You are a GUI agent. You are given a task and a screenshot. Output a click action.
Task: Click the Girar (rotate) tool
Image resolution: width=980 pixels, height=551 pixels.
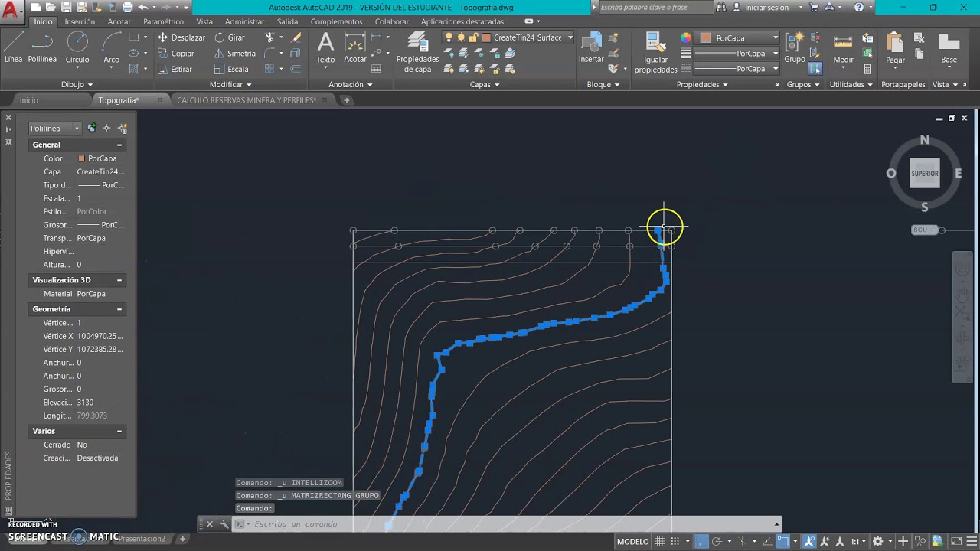click(230, 37)
